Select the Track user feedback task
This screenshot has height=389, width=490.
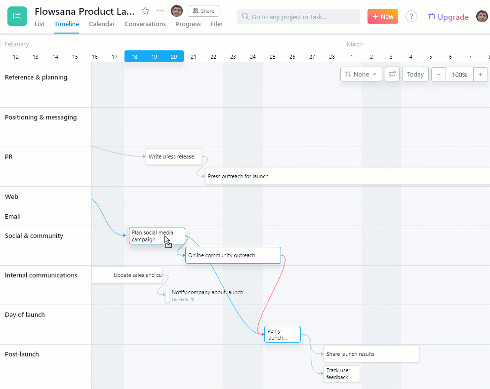(342, 374)
